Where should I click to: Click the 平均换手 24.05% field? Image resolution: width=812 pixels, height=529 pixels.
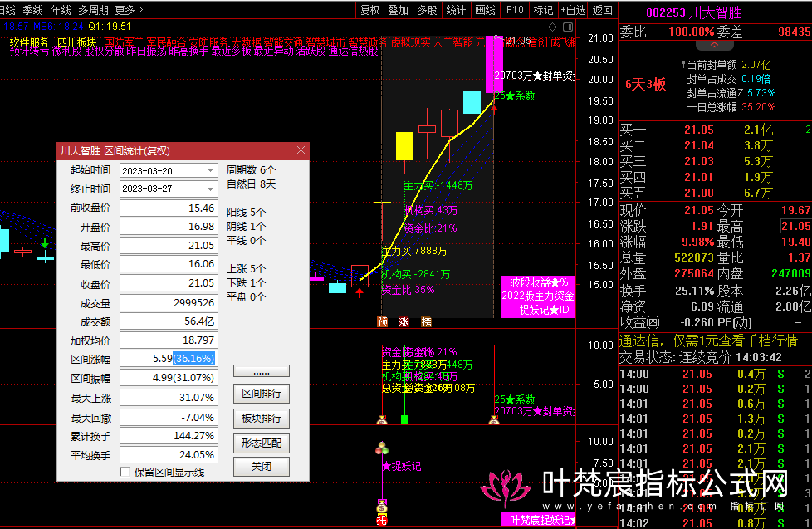(x=169, y=455)
